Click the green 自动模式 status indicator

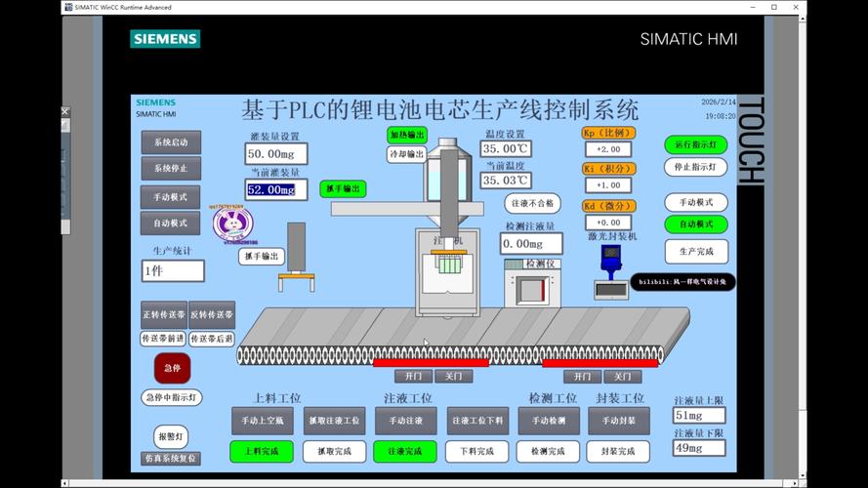click(x=696, y=224)
